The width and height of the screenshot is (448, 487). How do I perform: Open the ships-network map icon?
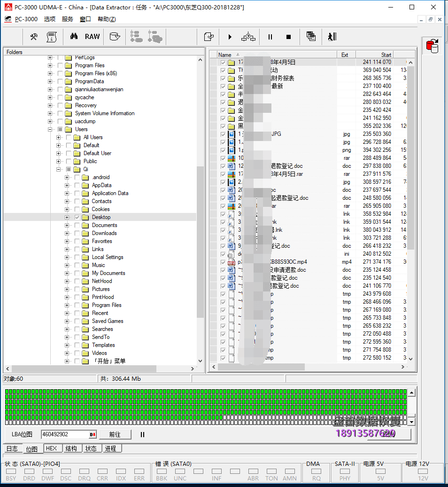click(x=248, y=37)
